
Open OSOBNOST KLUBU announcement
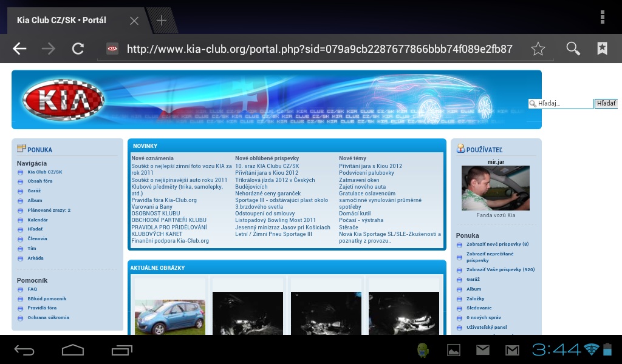tap(155, 213)
